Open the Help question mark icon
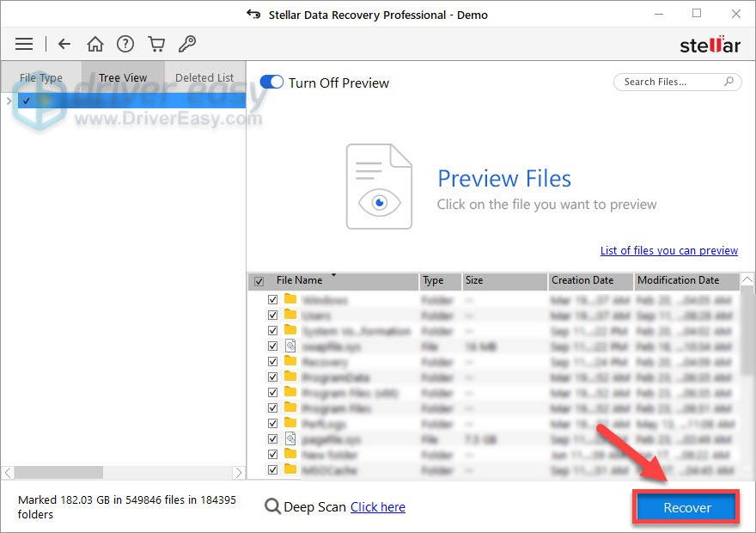 point(125,44)
